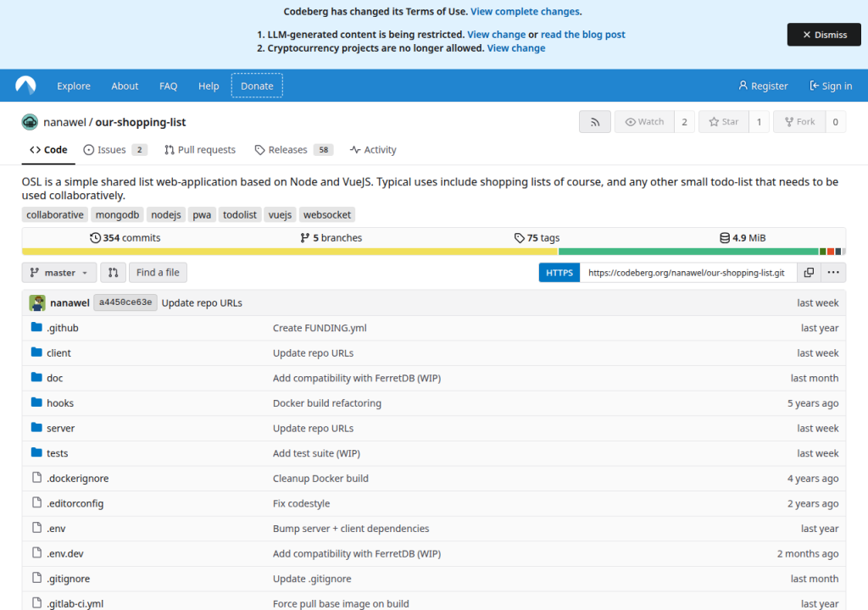
Task: Click the orange-red language bar segment
Action: pos(831,252)
